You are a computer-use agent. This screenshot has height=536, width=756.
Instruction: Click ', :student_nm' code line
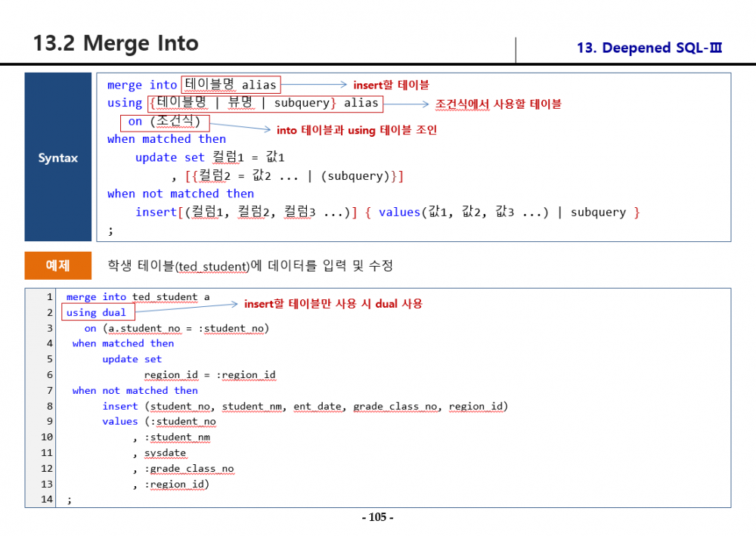point(172,437)
